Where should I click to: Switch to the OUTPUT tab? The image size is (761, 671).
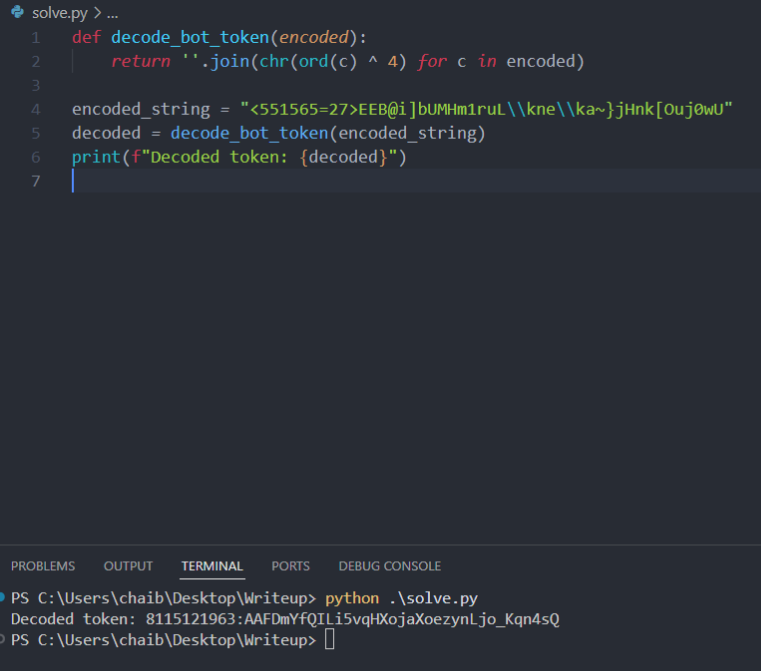128,566
